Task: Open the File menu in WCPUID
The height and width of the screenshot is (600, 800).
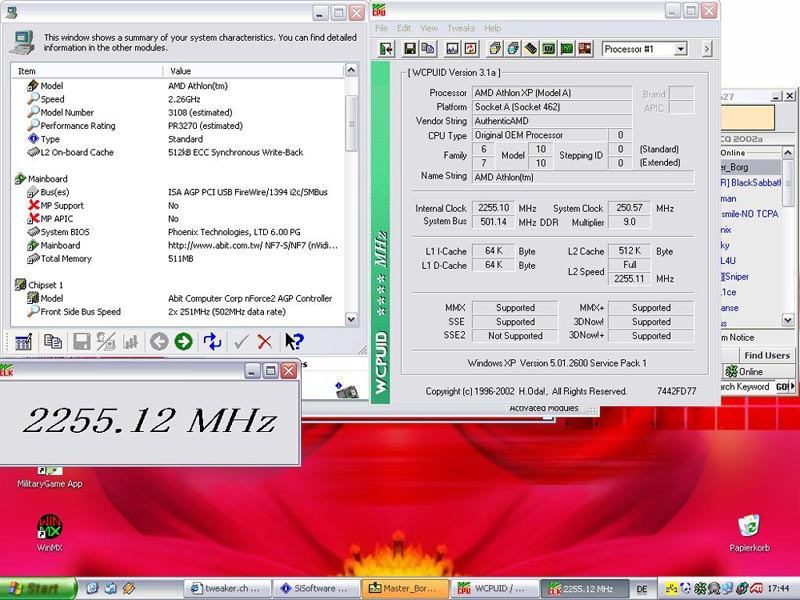Action: click(382, 28)
